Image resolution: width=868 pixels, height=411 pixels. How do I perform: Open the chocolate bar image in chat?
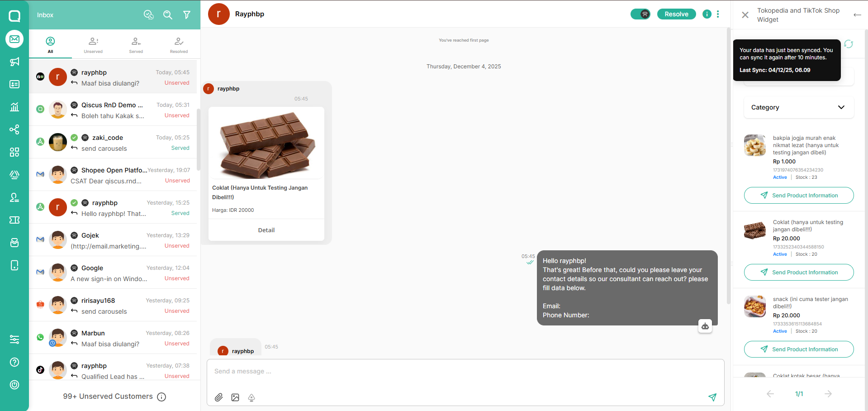click(x=266, y=143)
